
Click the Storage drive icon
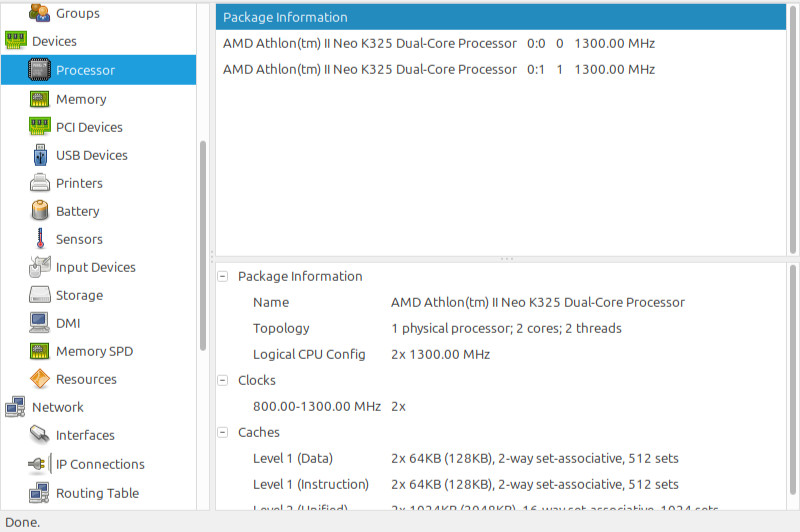39,295
